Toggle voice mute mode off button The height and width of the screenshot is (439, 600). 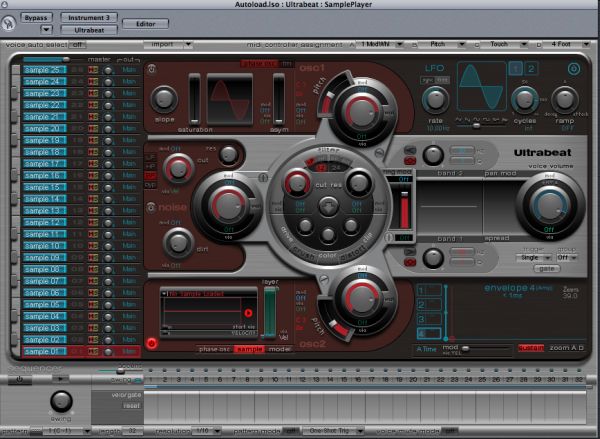[449, 431]
